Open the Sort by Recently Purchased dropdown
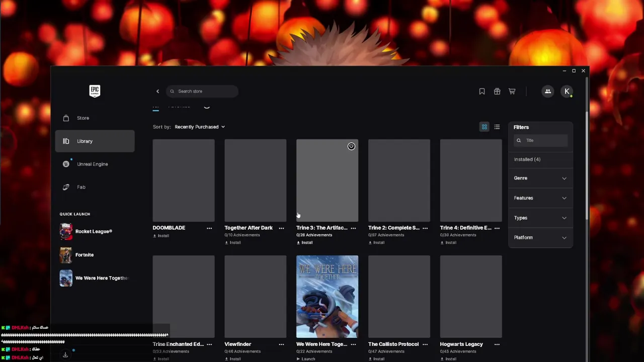The image size is (644, 362). (x=200, y=127)
